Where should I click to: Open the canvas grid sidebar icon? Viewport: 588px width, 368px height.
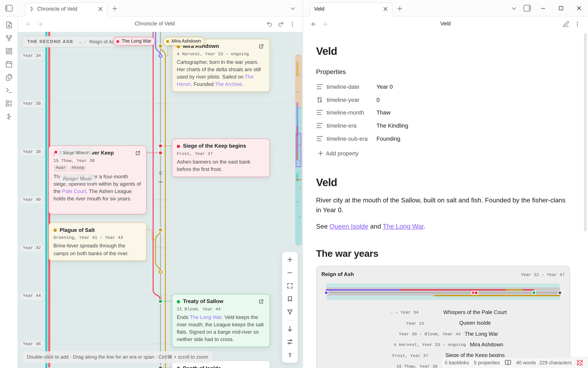[9, 51]
